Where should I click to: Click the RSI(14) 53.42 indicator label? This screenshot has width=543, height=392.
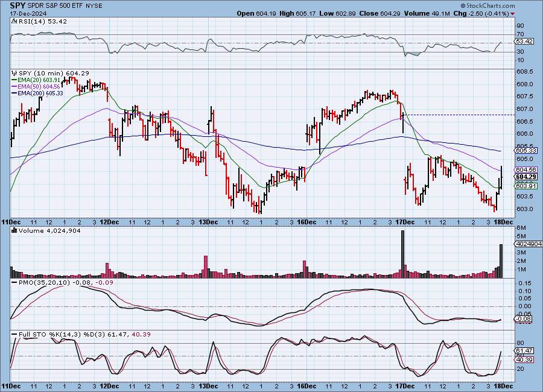43,21
